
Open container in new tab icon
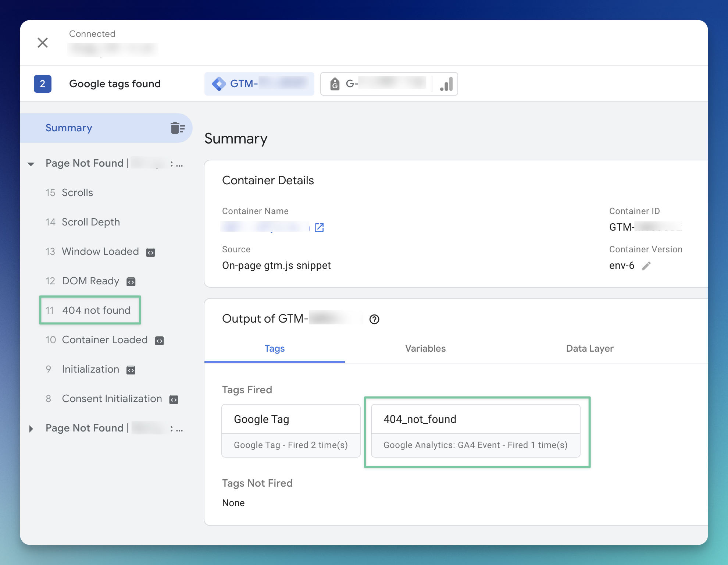click(x=319, y=228)
